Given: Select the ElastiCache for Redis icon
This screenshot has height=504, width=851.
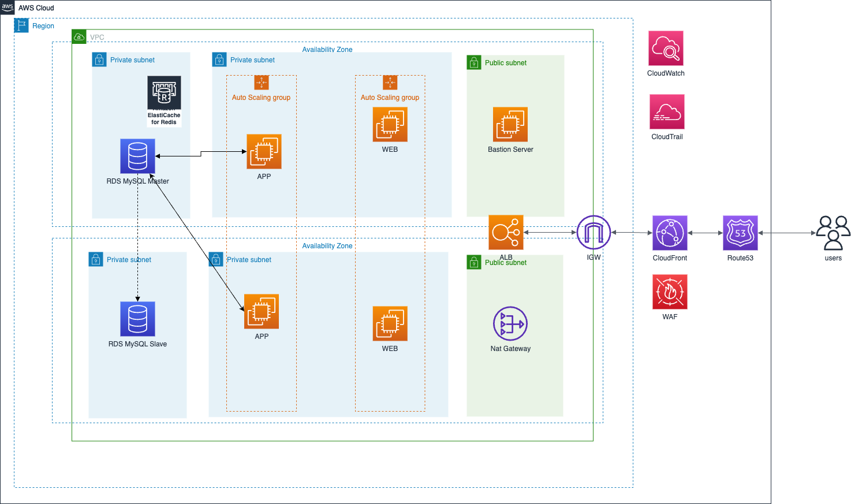Looking at the screenshot, I should 164,92.
